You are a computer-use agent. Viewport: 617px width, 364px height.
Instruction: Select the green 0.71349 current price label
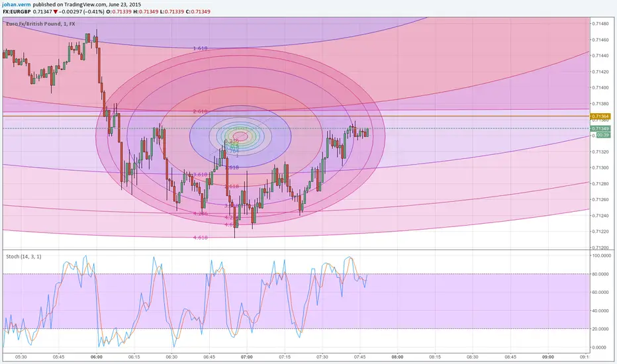click(600, 128)
